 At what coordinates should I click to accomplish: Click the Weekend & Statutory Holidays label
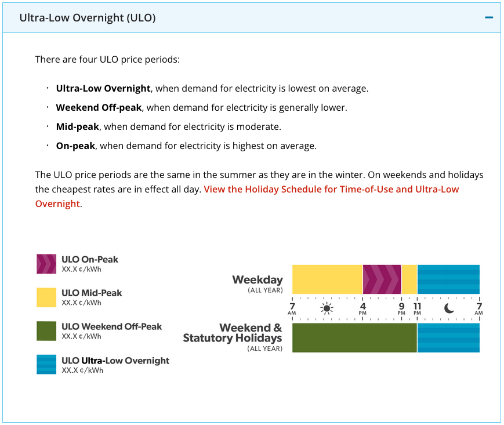point(233,333)
